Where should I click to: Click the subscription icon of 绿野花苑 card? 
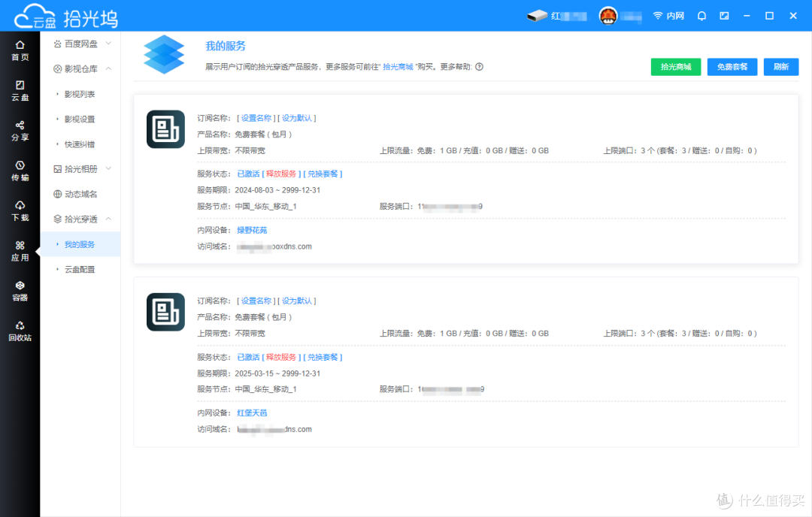coord(165,129)
